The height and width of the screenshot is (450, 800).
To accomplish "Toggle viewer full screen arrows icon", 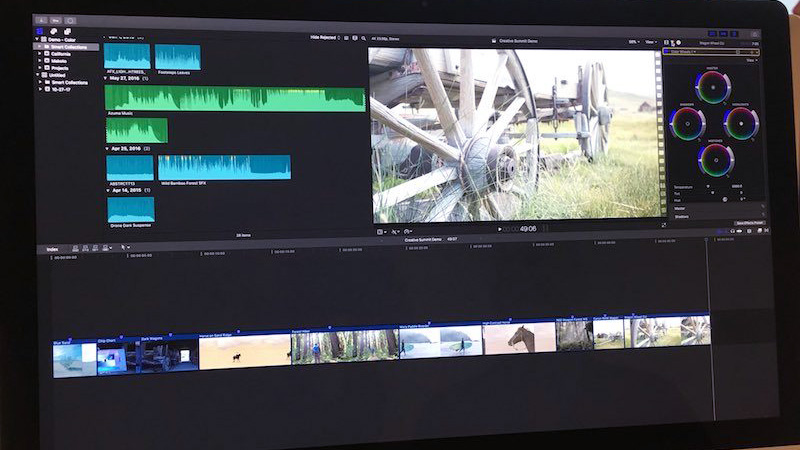I will pos(661,225).
